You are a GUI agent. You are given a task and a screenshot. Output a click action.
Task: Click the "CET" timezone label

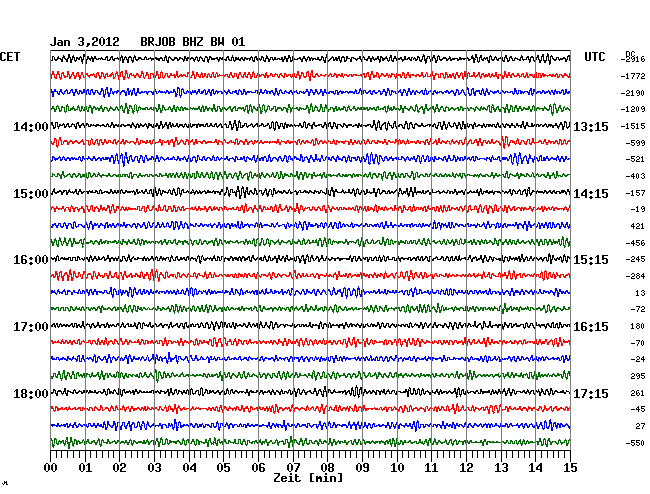(x=10, y=57)
